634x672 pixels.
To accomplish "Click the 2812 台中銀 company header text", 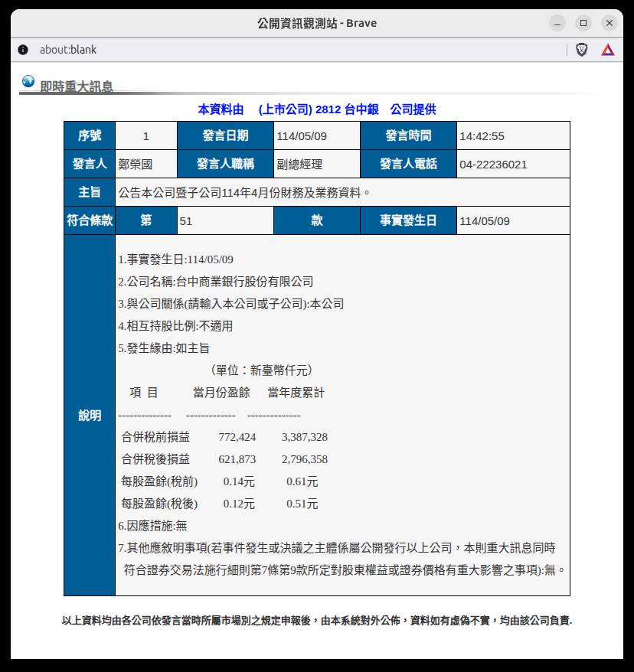I will pos(319,109).
